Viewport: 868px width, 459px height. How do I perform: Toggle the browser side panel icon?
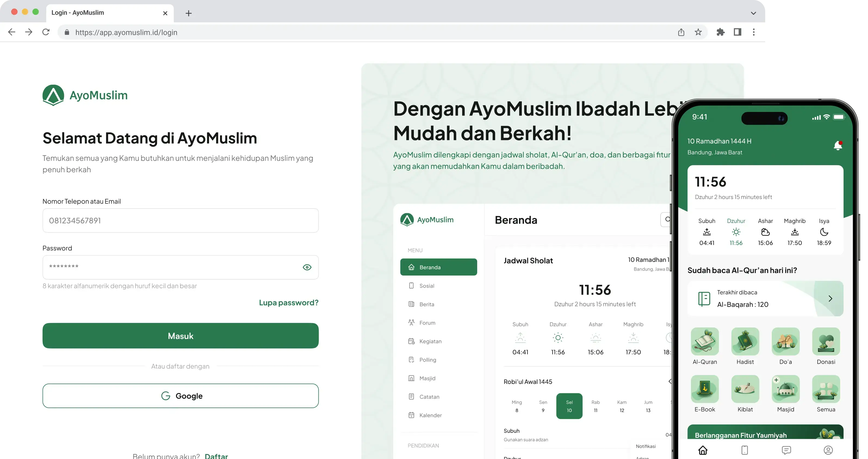pos(737,32)
